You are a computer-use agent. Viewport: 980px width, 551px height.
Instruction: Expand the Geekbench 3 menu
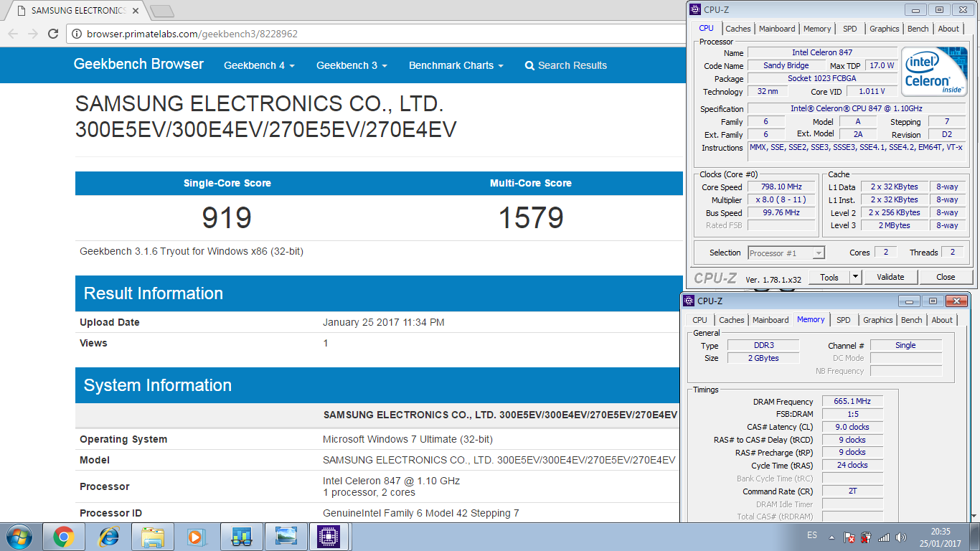click(x=352, y=65)
